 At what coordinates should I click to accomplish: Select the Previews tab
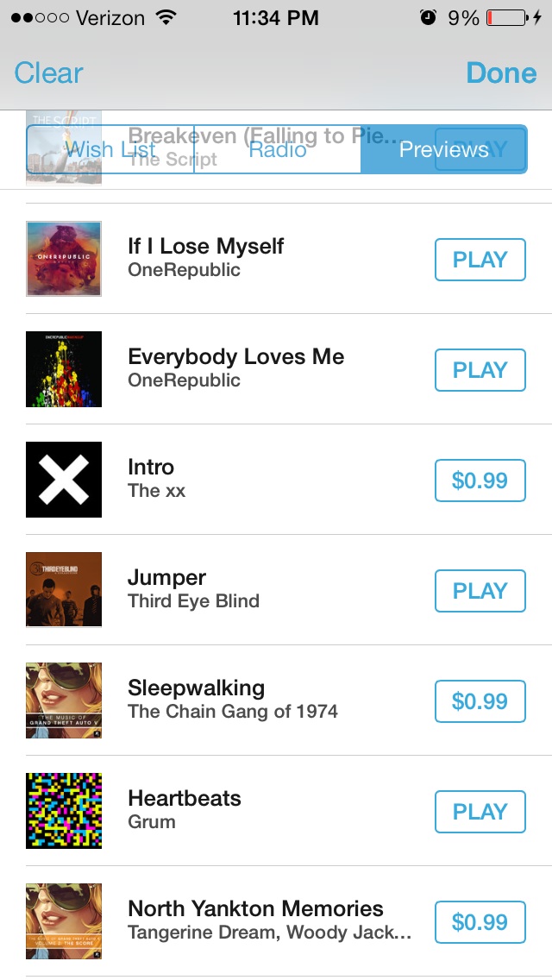click(x=443, y=149)
